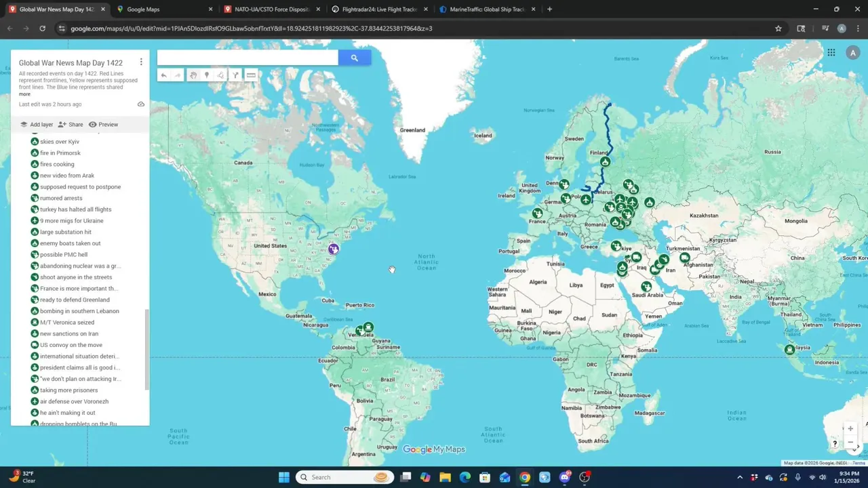This screenshot has height=488, width=868.
Task: Select 'M/T Veronica seized' item
Action: tap(67, 323)
